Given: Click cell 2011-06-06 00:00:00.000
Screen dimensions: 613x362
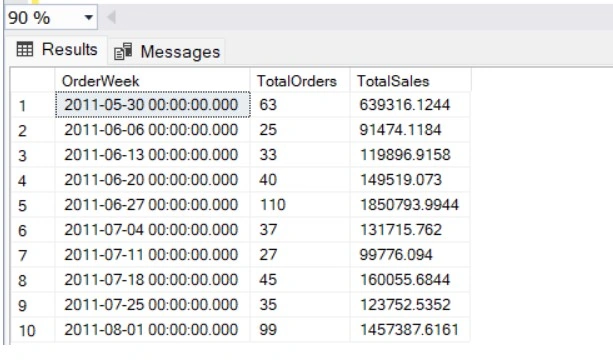Looking at the screenshot, I should (x=152, y=130).
